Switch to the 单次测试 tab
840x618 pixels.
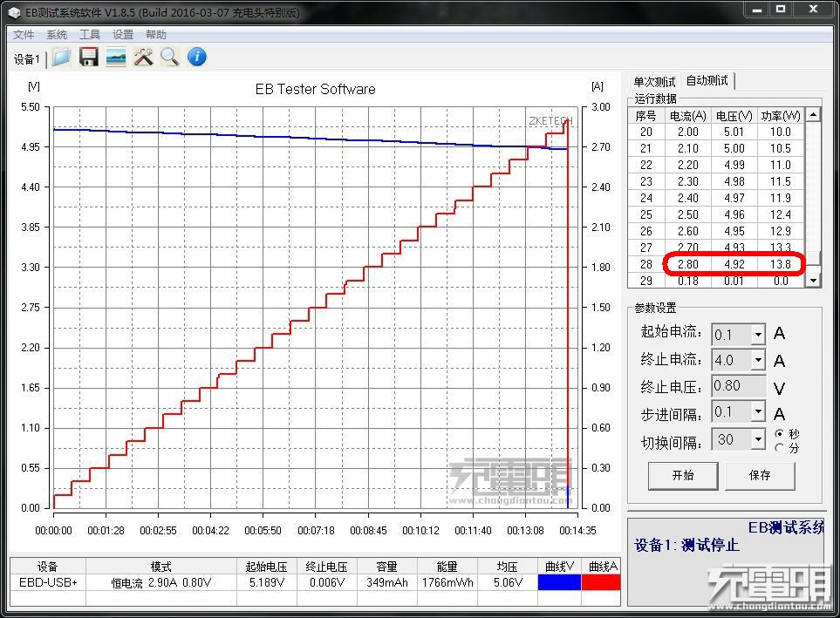click(x=654, y=82)
